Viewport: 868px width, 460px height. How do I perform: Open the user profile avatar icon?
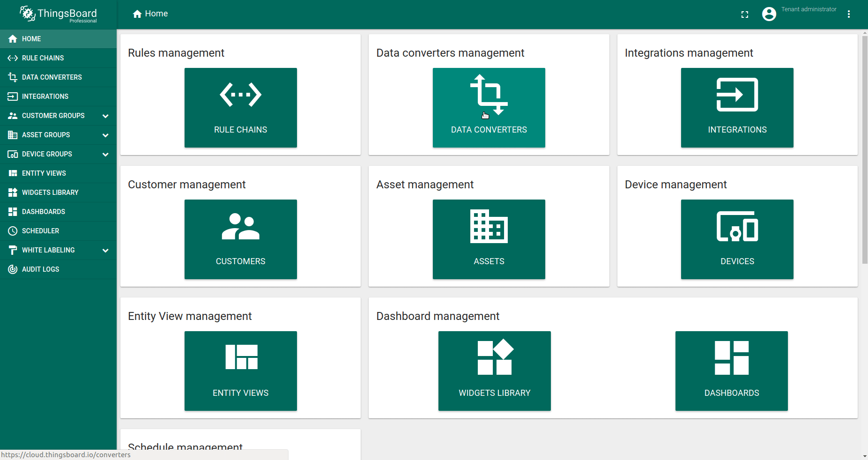pyautogui.click(x=769, y=15)
